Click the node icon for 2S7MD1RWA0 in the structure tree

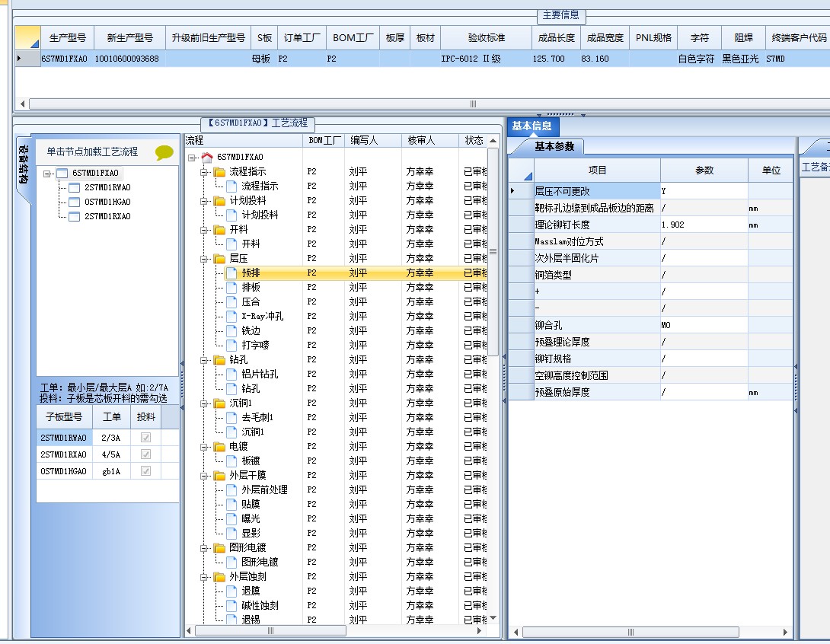[75, 188]
